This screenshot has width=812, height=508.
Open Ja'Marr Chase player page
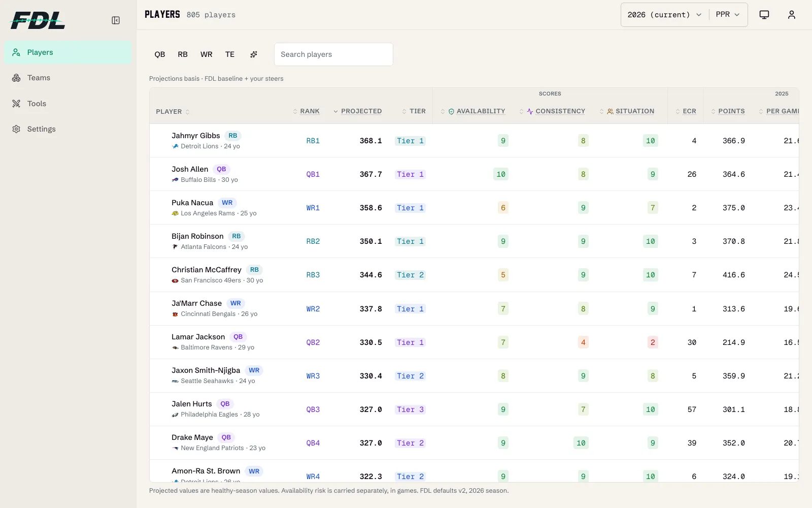click(x=196, y=303)
